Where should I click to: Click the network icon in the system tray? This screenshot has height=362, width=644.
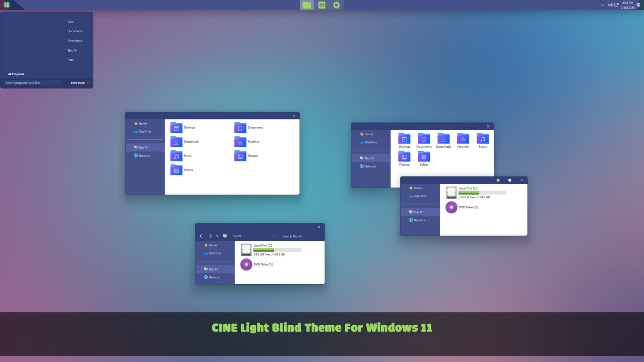617,5
